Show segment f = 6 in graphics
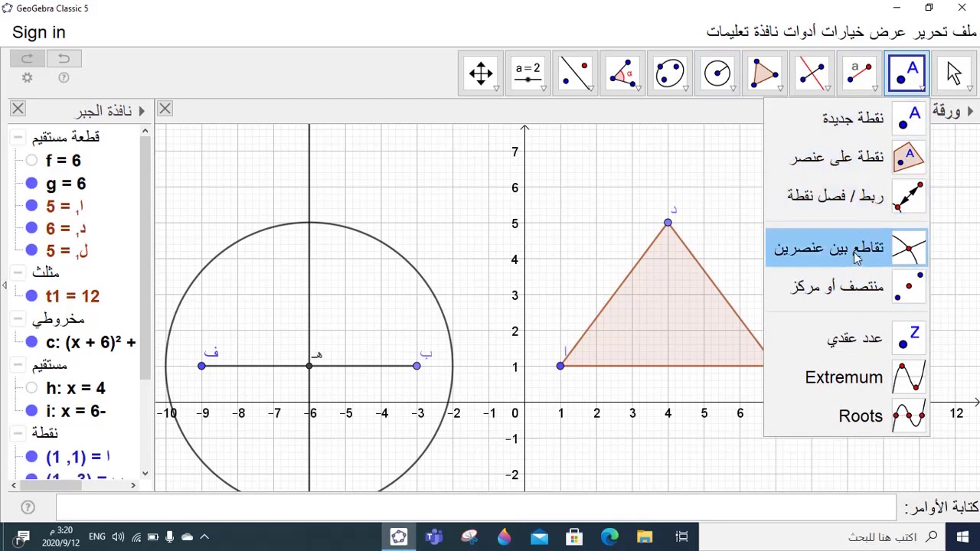The width and height of the screenshot is (980, 551). (31, 161)
